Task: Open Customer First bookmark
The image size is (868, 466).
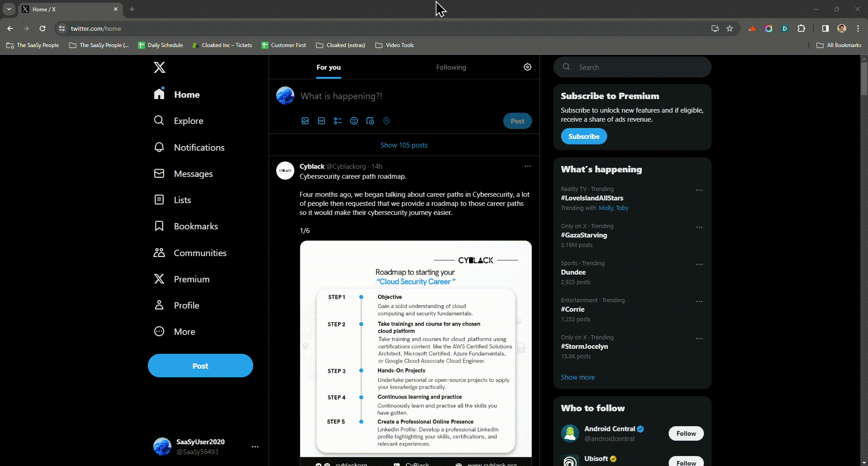Action: tap(284, 45)
